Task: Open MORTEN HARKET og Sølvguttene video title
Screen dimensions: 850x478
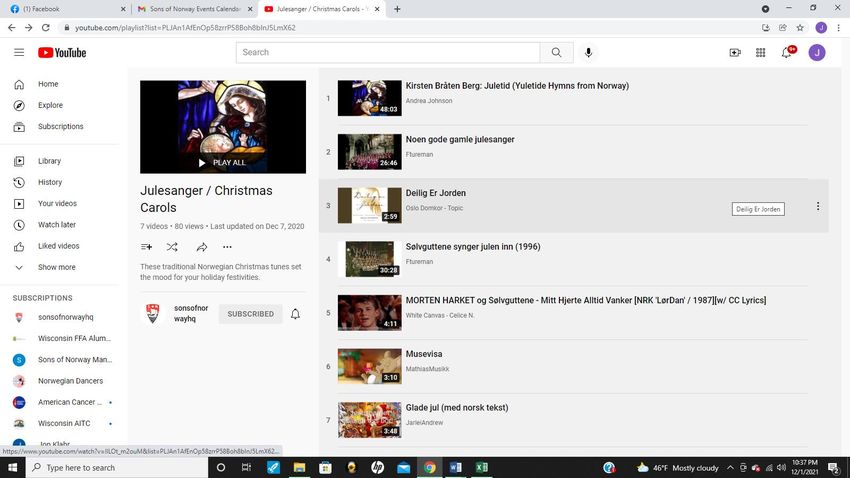Action: click(585, 300)
